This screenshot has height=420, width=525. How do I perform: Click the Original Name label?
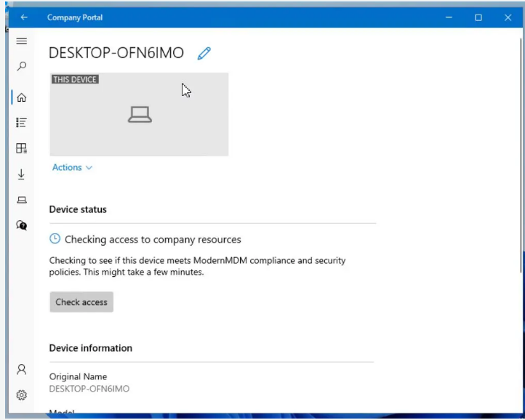[78, 376]
